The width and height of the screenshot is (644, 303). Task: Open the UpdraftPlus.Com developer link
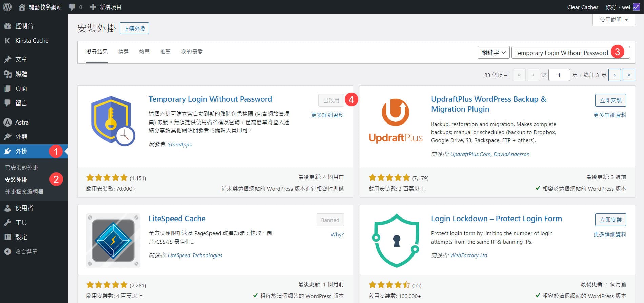coord(470,154)
